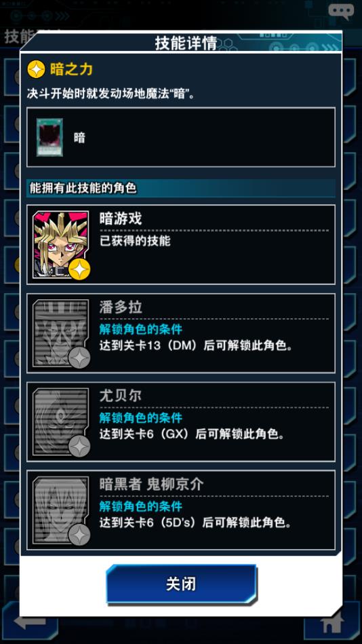
Task: Tap the home icon at bottom right
Action: pyautogui.click(x=331, y=623)
